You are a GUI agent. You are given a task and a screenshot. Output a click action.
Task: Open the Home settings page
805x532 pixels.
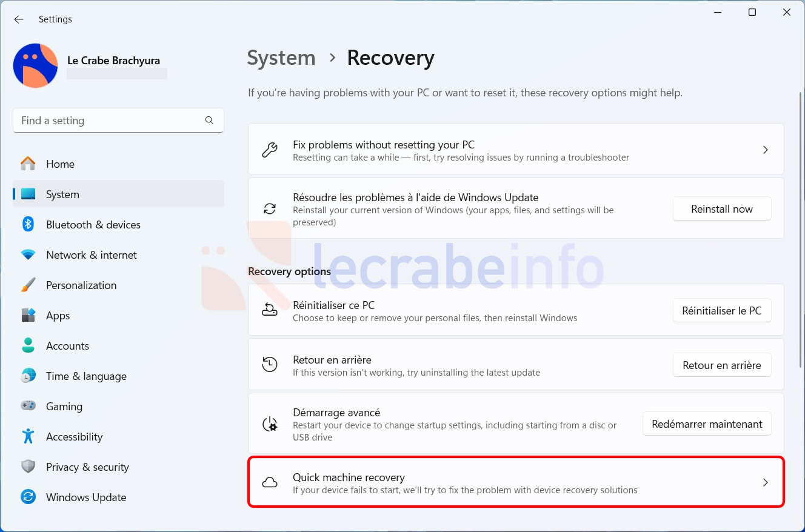click(x=118, y=164)
